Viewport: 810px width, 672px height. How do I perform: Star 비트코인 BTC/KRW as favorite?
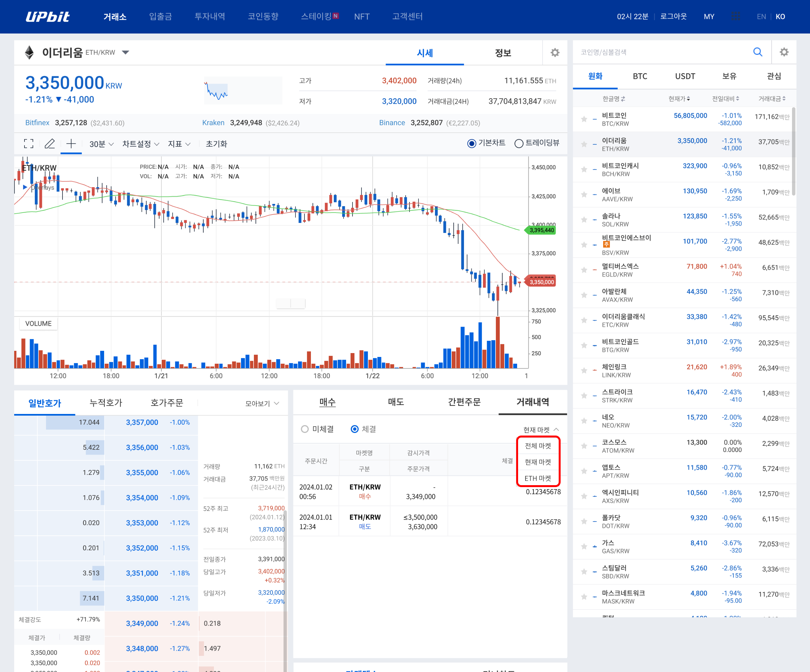coord(584,119)
